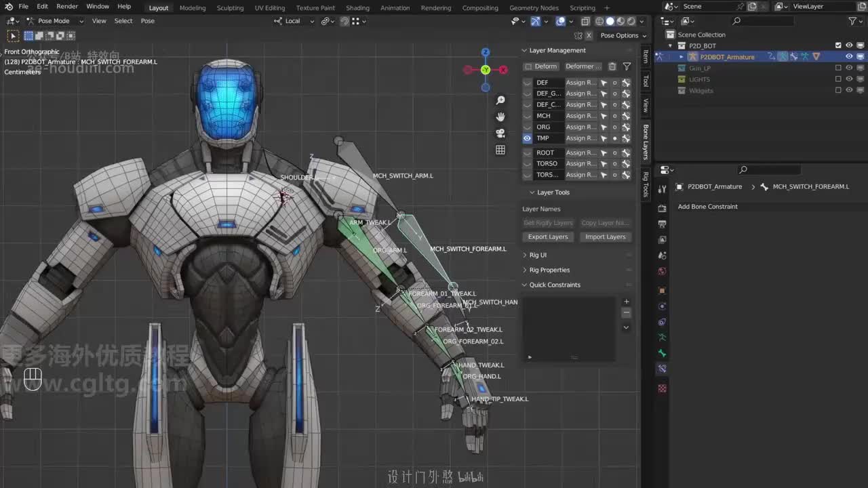Click the select cursor icon in ORG row
This screenshot has width=868, height=488.
point(604,127)
